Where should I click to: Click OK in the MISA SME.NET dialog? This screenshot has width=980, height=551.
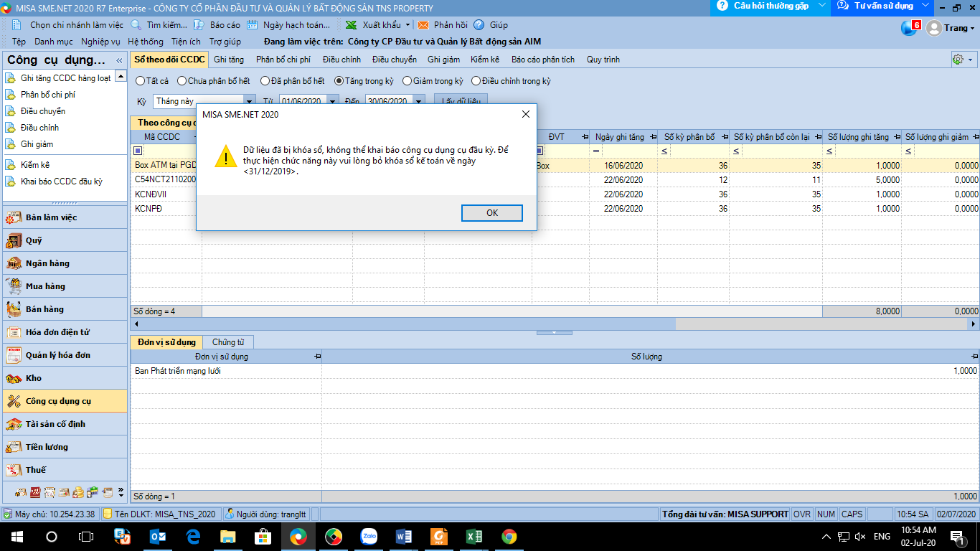(x=492, y=213)
